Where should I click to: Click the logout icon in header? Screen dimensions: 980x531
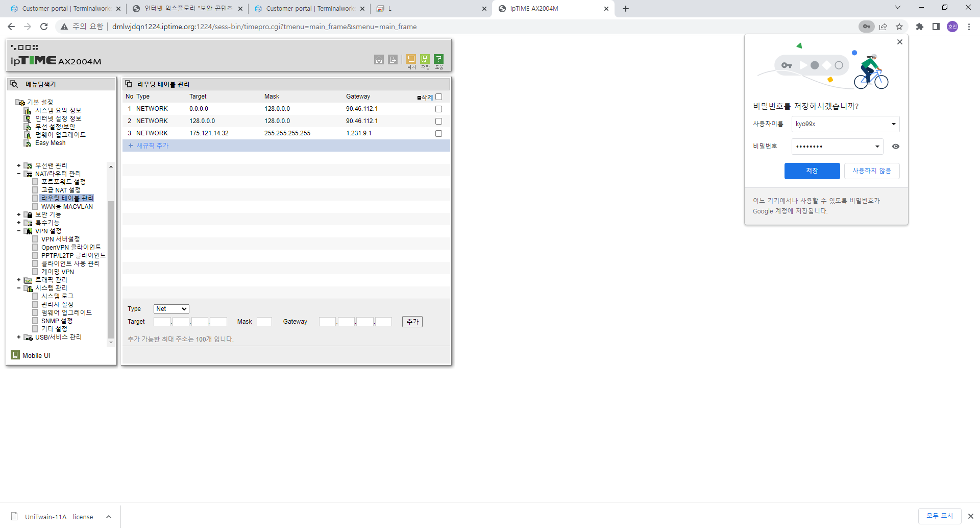tap(393, 60)
